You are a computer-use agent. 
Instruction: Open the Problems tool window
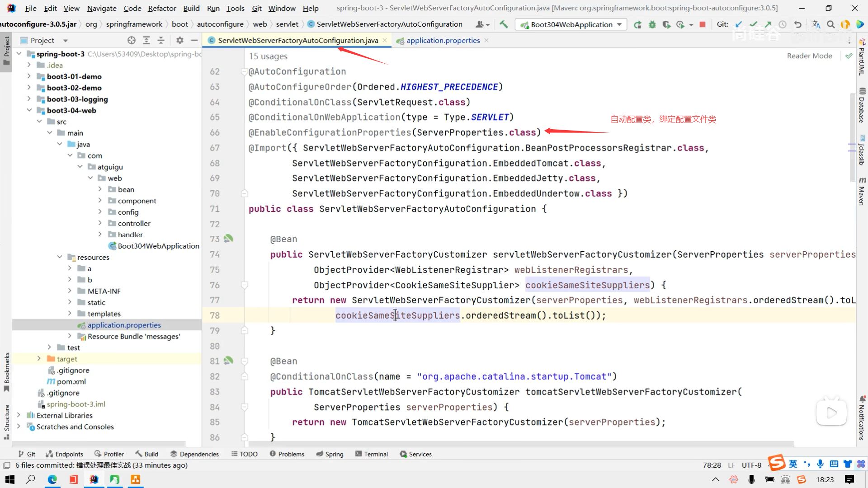point(287,454)
